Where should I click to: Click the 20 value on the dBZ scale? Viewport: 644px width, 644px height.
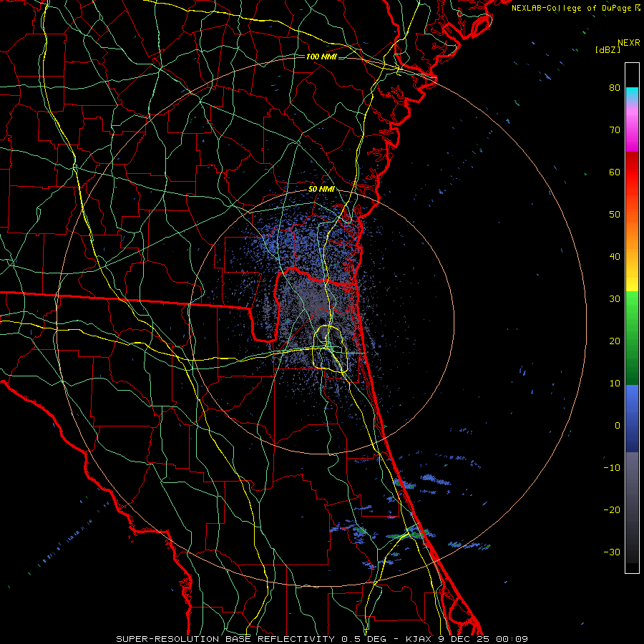pos(615,341)
